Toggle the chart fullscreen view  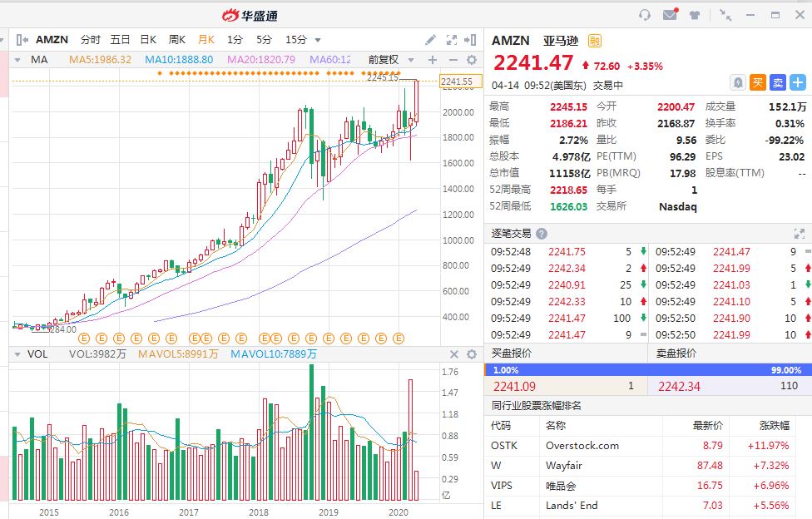click(x=452, y=39)
